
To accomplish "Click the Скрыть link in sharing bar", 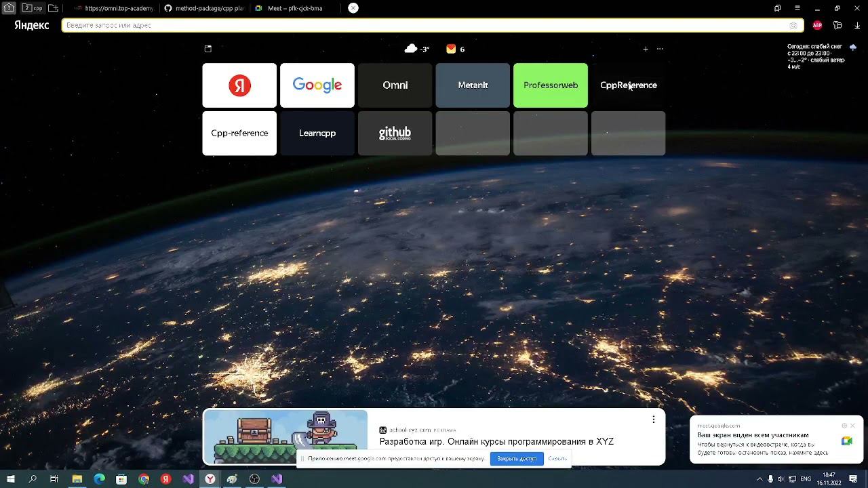I will coord(557,459).
